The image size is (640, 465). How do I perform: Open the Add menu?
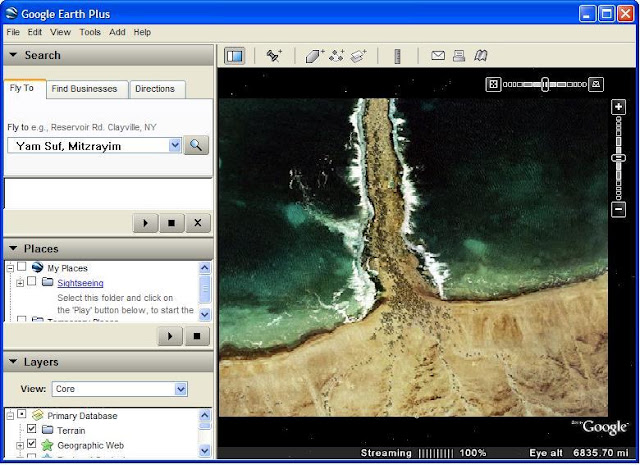coord(117,32)
